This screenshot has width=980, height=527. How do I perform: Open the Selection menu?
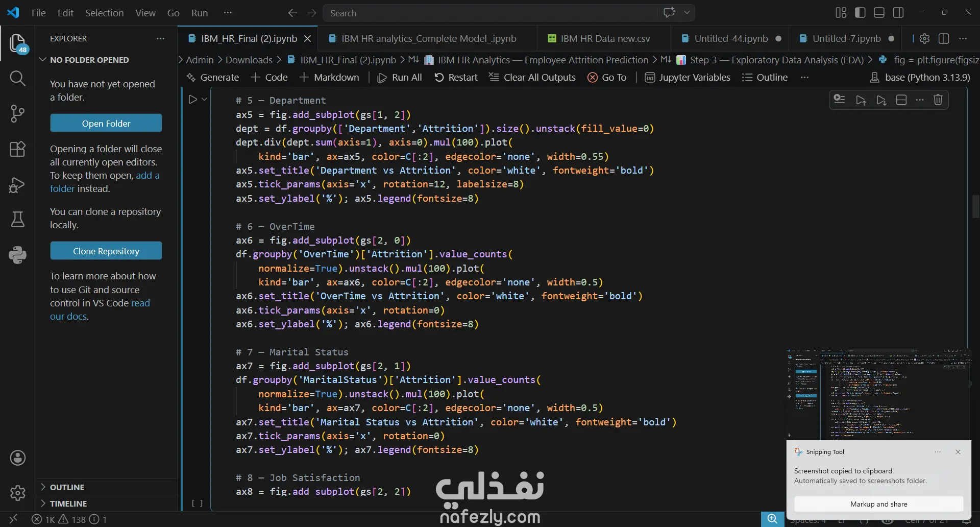[104, 13]
